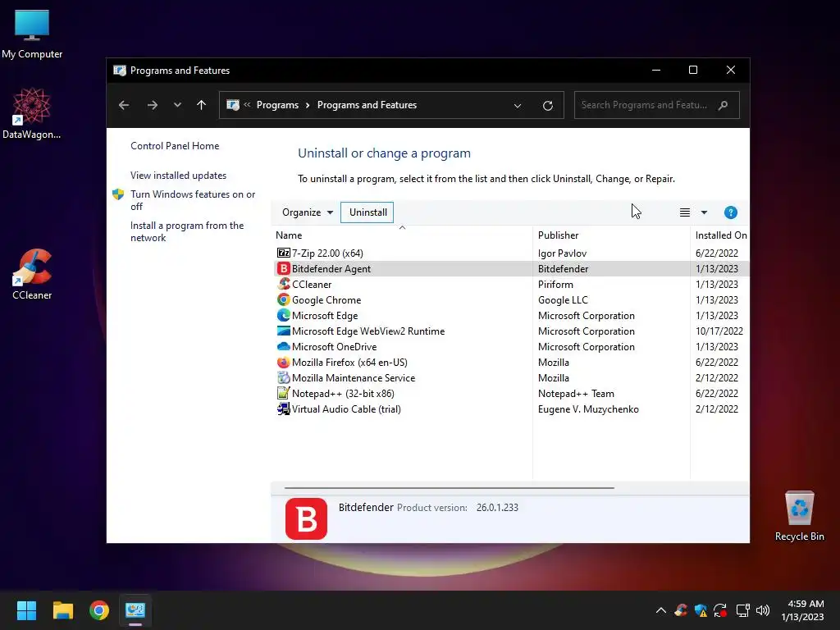Viewport: 840px width, 630px height.
Task: Open the Windows Start menu
Action: coord(26,610)
